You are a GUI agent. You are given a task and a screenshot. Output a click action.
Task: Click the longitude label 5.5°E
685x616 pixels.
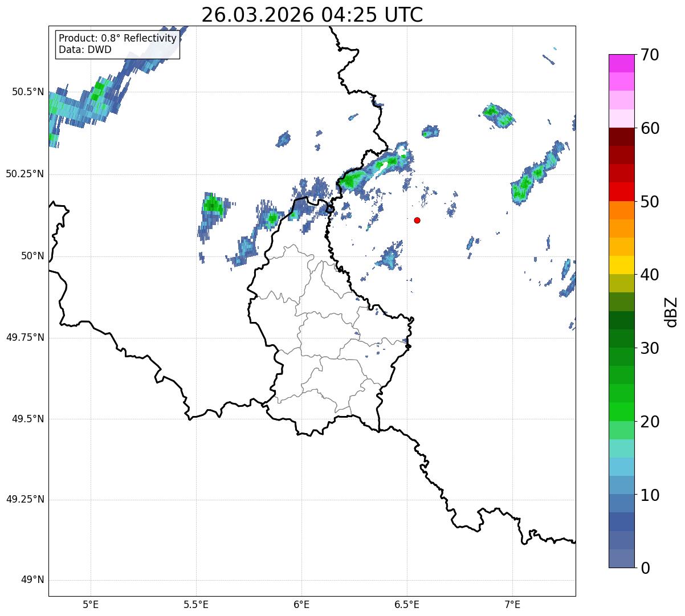[196, 605]
